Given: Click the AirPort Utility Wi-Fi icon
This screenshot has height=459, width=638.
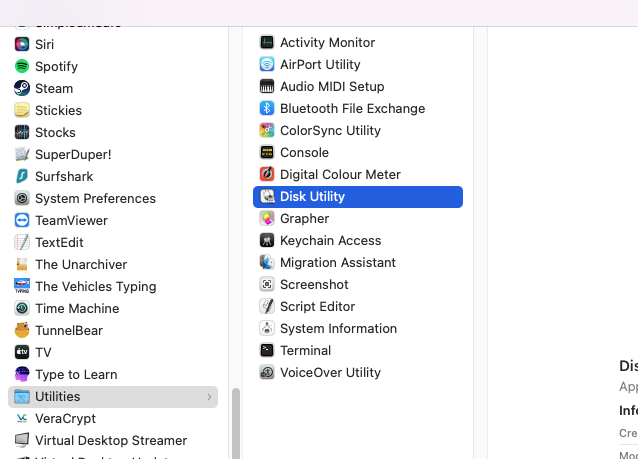Looking at the screenshot, I should pyautogui.click(x=267, y=64).
